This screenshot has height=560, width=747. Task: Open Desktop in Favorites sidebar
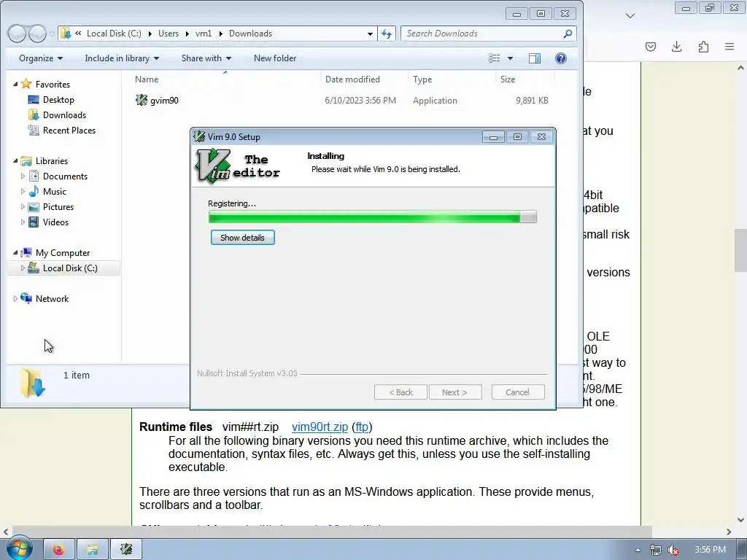coord(58,99)
